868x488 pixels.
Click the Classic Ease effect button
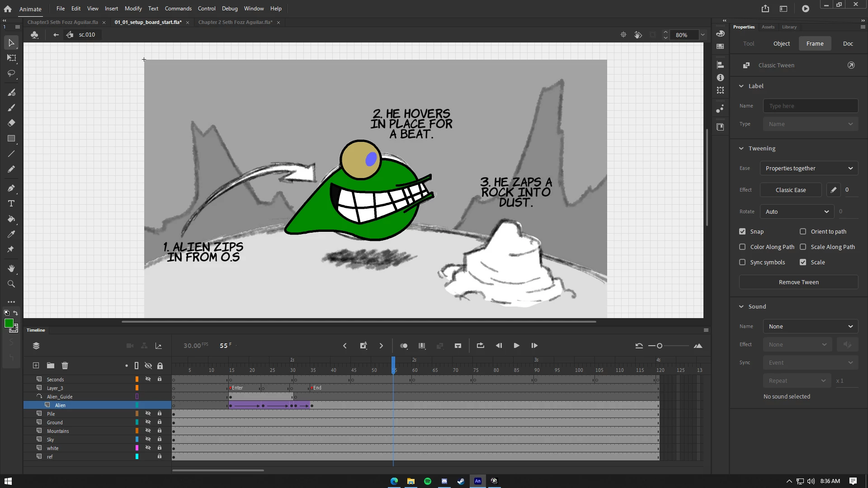point(790,190)
